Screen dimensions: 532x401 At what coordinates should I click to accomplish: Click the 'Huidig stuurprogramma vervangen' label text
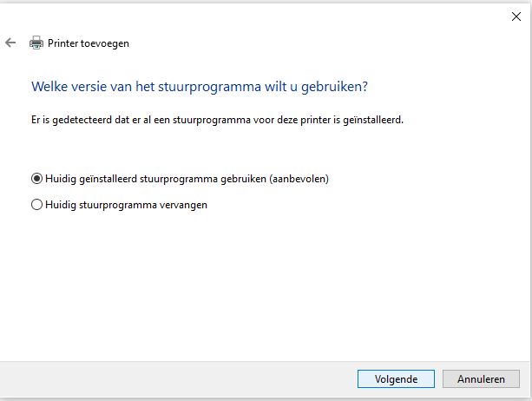[x=126, y=205]
